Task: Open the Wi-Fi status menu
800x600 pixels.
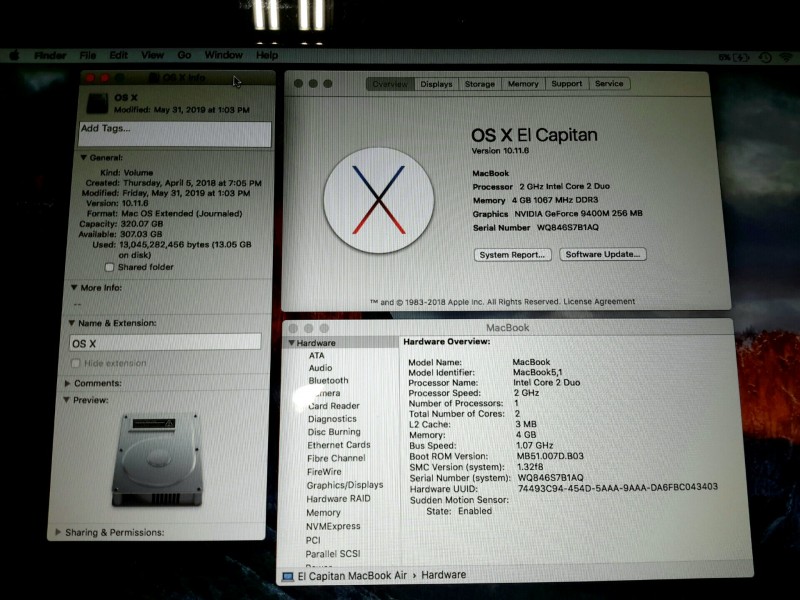Action: (x=786, y=58)
